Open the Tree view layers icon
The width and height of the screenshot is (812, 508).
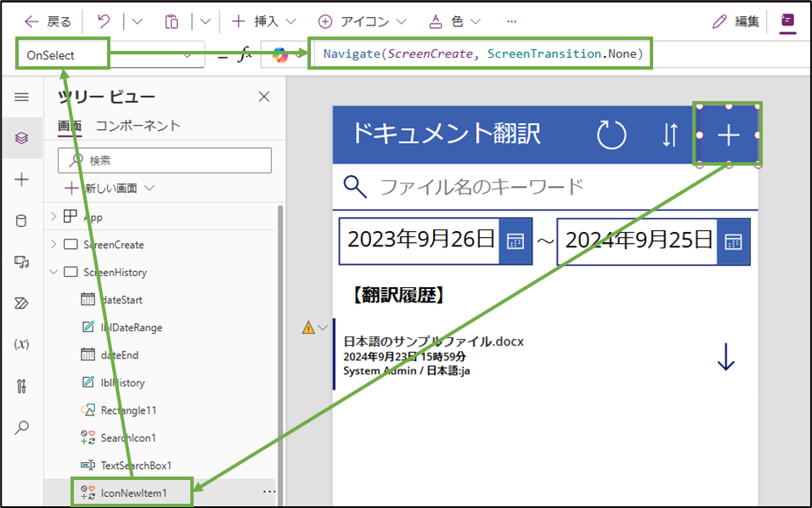tap(22, 138)
